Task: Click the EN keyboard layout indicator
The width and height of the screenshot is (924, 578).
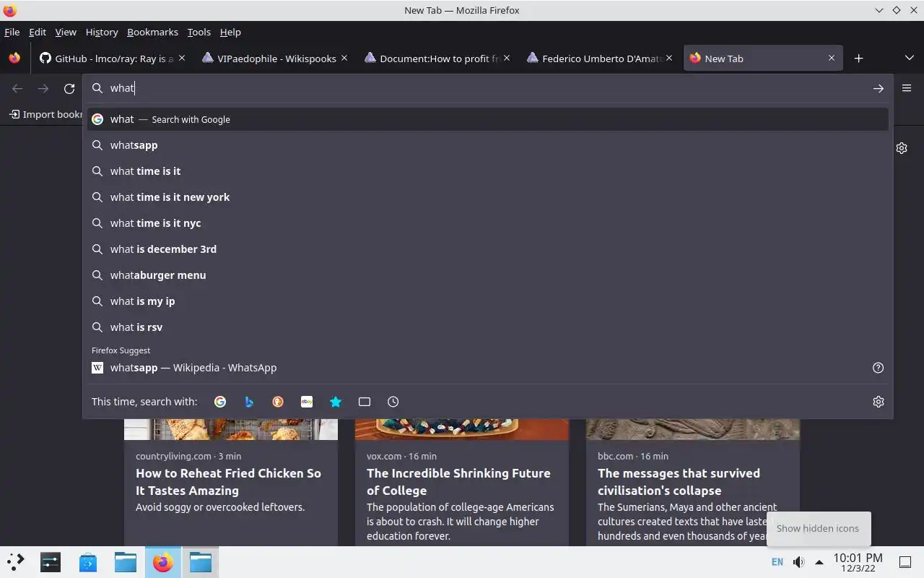Action: point(777,561)
